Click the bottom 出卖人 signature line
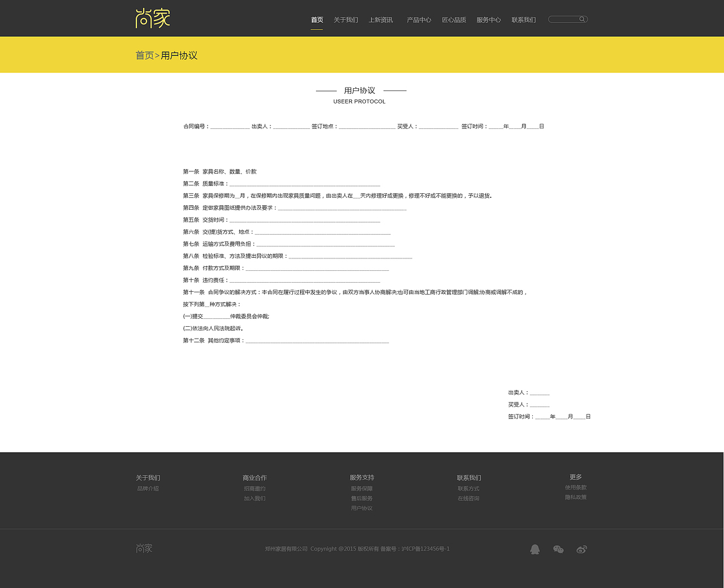This screenshot has height=588, width=724. (529, 392)
